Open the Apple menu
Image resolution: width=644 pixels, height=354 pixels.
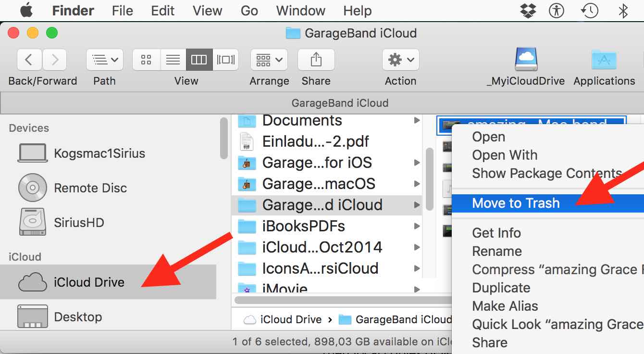[26, 10]
